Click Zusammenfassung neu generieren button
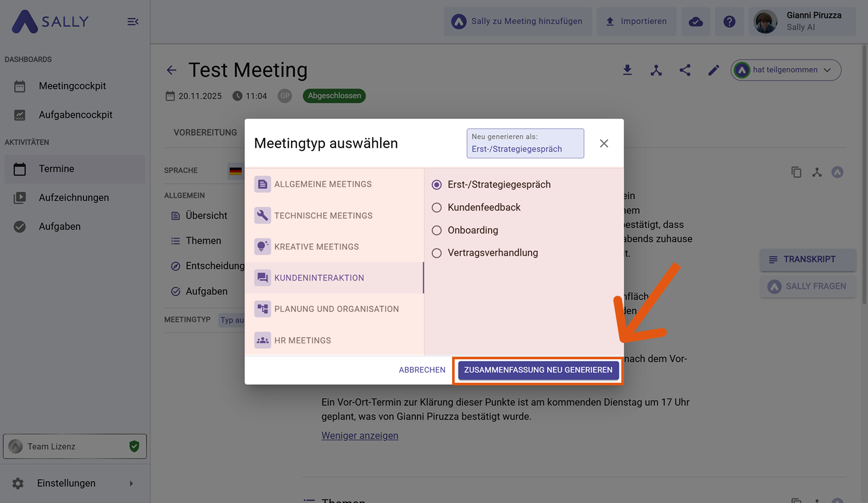This screenshot has width=868, height=503. click(x=538, y=370)
